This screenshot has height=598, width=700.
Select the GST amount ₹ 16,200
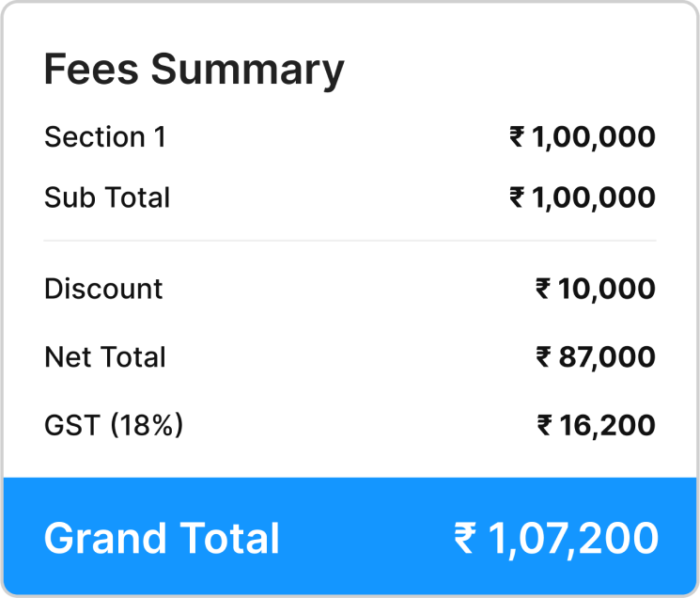click(x=597, y=425)
